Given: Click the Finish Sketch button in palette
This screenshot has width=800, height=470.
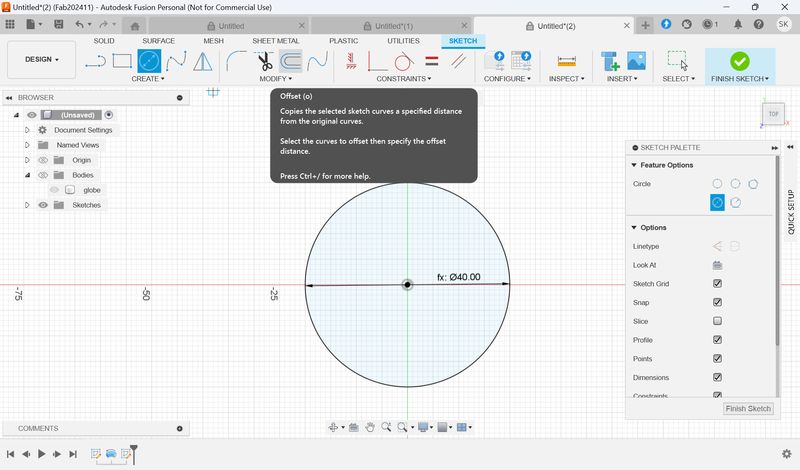Looking at the screenshot, I should tap(748, 408).
